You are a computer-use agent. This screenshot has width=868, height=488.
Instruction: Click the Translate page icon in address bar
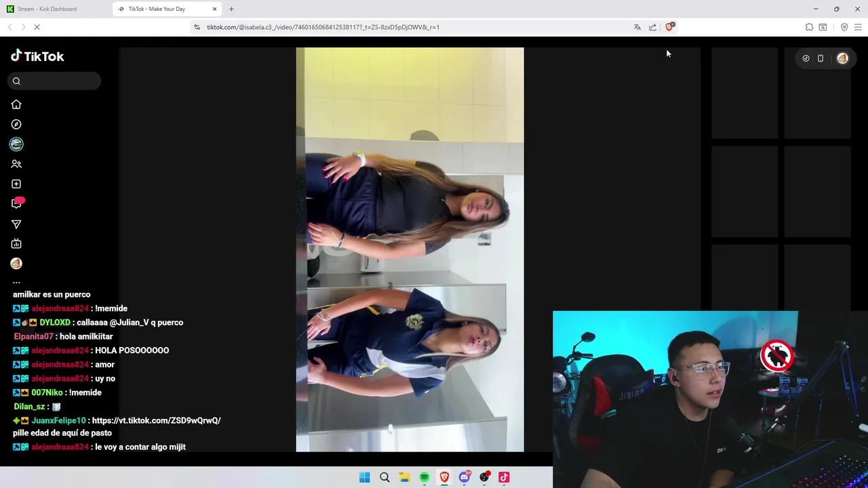click(637, 27)
